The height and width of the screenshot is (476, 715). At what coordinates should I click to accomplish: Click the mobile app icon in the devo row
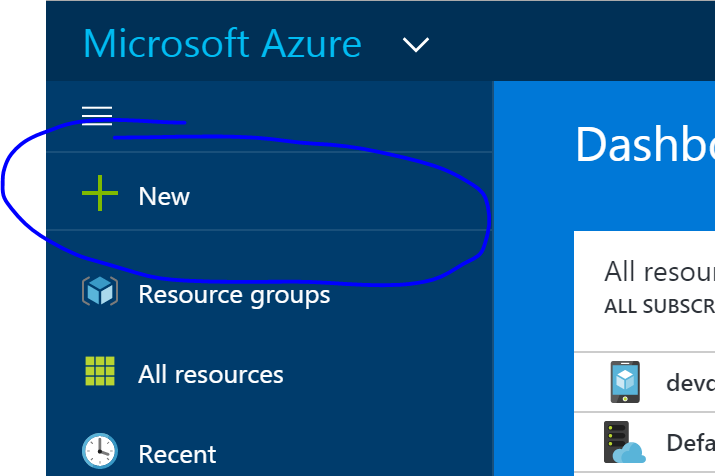click(625, 382)
